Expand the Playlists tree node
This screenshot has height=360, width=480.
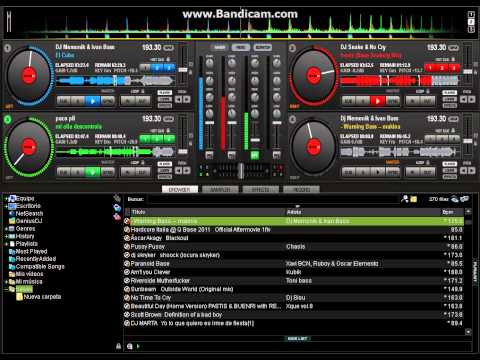tap(6, 244)
